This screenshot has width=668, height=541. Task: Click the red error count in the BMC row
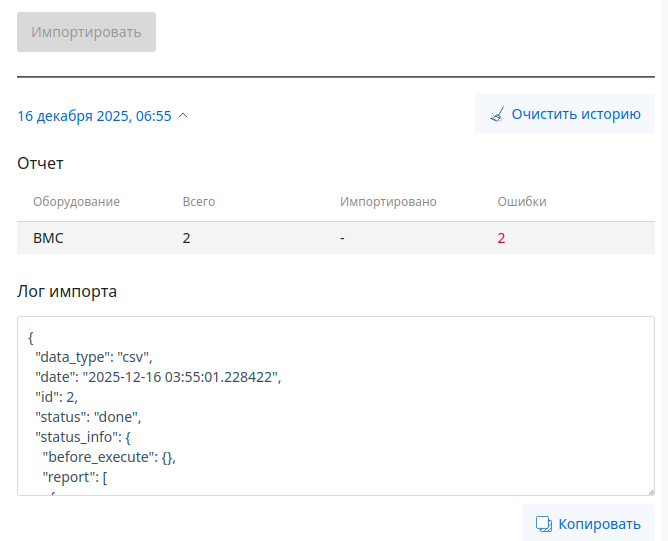pyautogui.click(x=502, y=238)
